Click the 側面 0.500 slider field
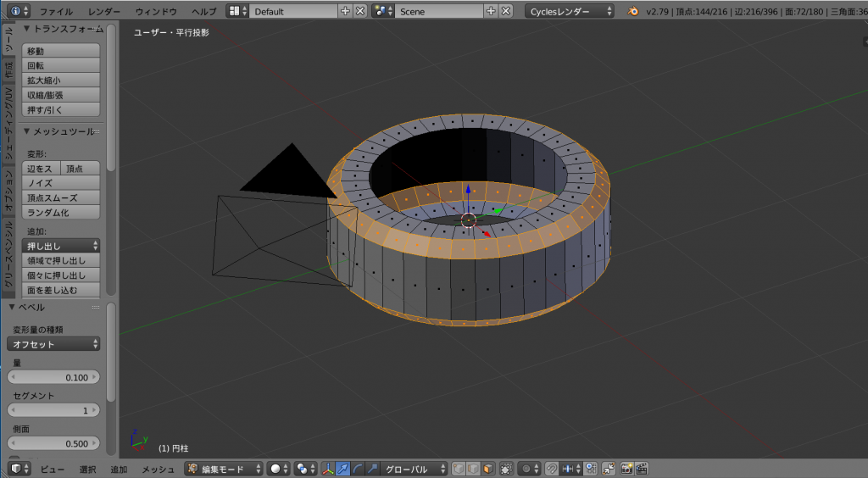Image resolution: width=868 pixels, height=478 pixels. tap(53, 443)
